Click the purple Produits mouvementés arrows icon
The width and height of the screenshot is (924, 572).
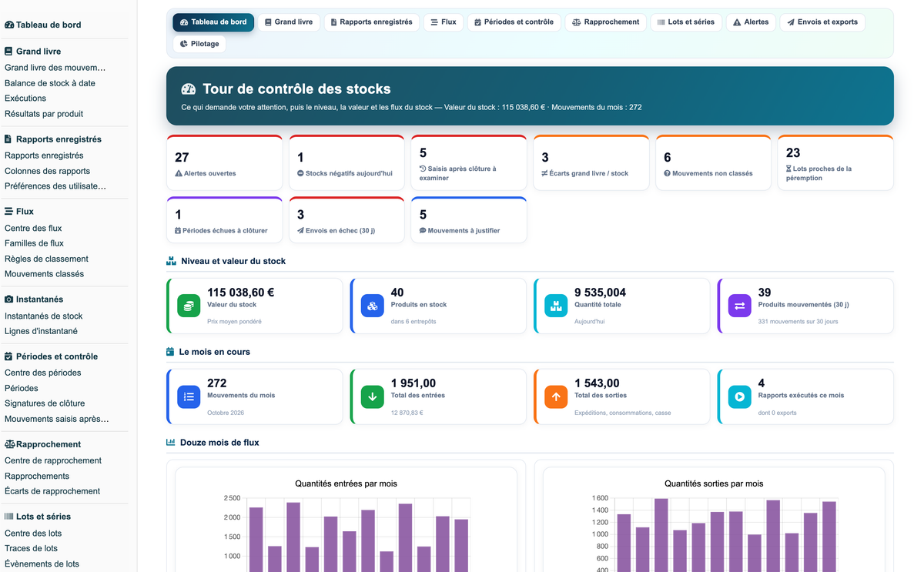tap(739, 306)
